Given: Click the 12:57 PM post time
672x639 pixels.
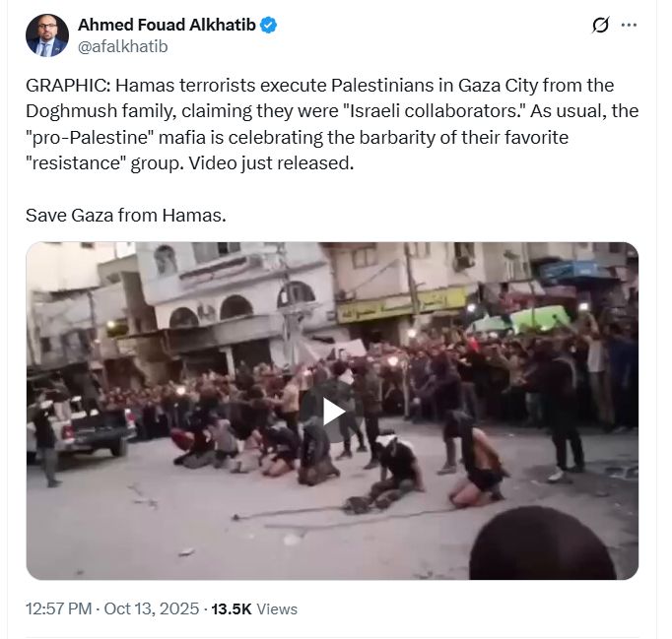Looking at the screenshot, I should [x=59, y=608].
